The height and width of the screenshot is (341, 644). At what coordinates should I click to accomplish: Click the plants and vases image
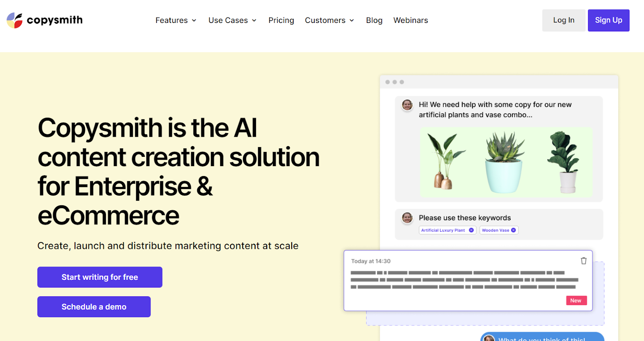506,162
